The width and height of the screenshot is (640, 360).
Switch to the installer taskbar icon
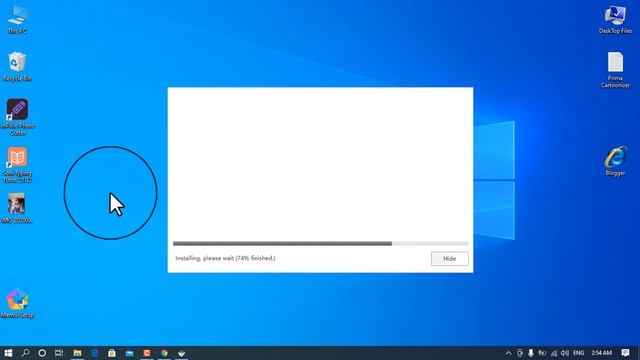[x=182, y=353]
